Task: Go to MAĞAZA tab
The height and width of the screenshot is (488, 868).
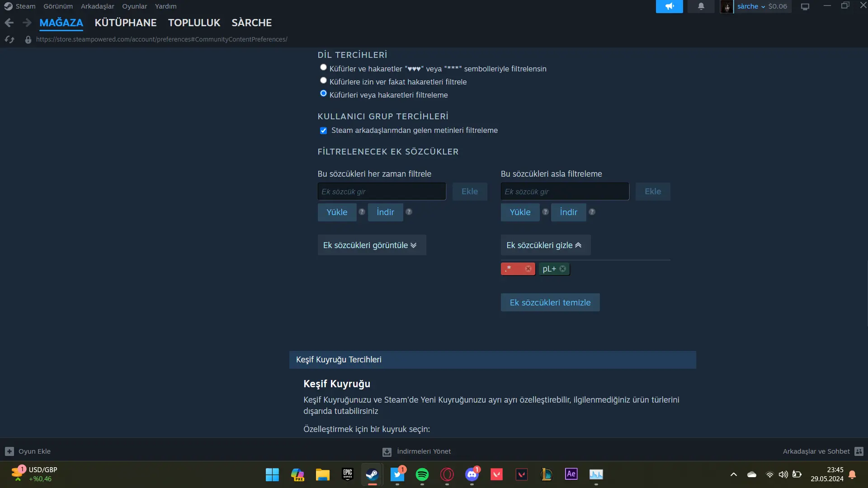Action: click(61, 23)
